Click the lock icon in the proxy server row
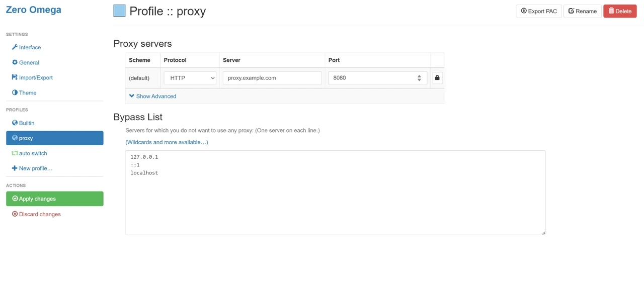 click(437, 77)
